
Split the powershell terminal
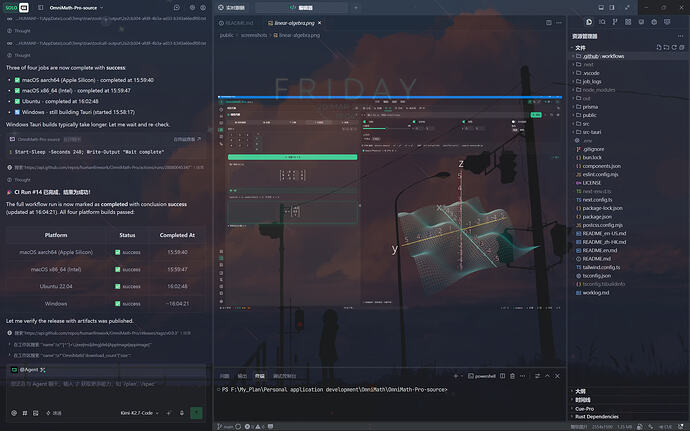click(x=503, y=376)
